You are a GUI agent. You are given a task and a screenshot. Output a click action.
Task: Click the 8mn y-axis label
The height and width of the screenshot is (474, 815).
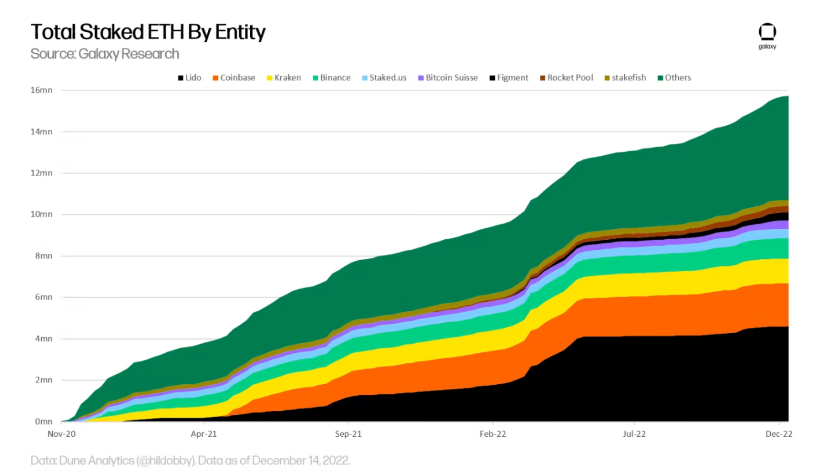(44, 256)
